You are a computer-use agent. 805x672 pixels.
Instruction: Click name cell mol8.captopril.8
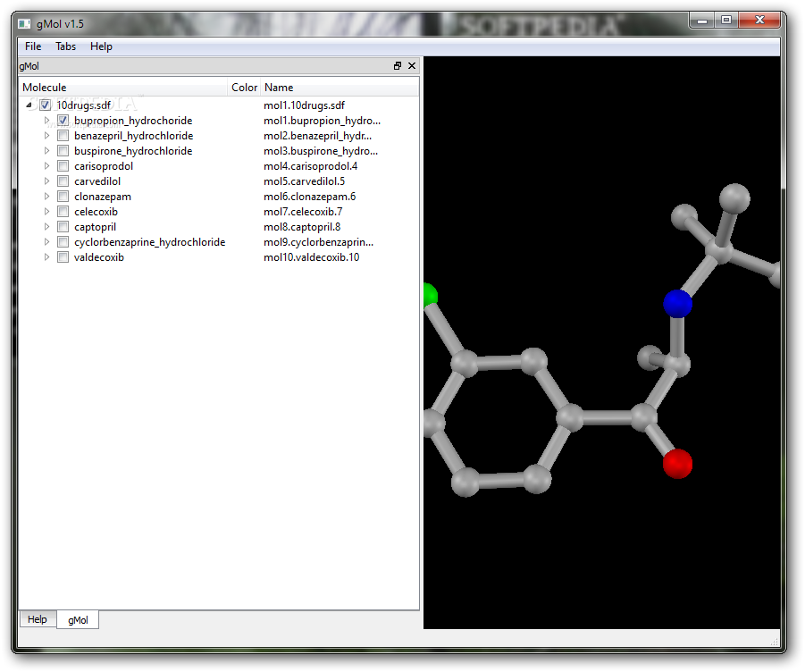point(302,227)
